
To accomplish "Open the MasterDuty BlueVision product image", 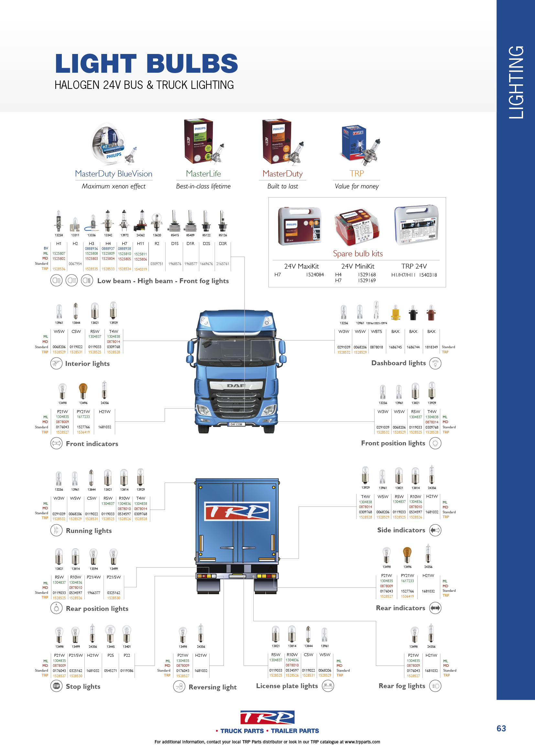I will click(114, 144).
